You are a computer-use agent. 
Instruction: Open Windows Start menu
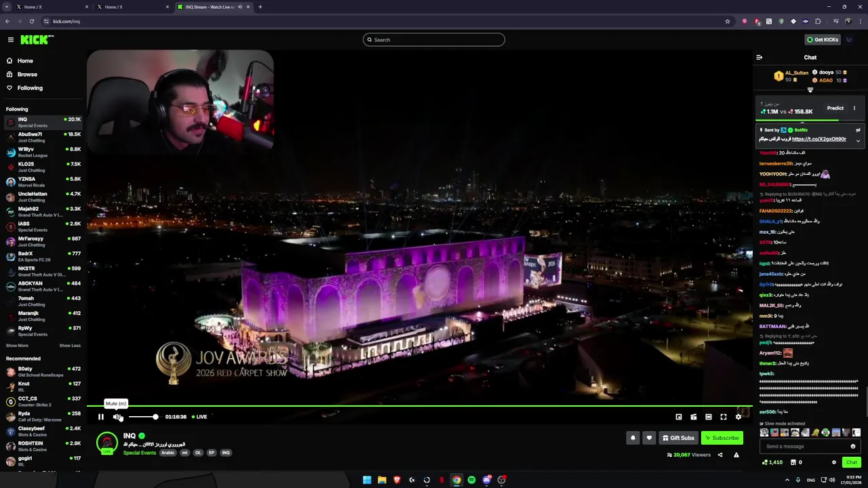tap(367, 480)
